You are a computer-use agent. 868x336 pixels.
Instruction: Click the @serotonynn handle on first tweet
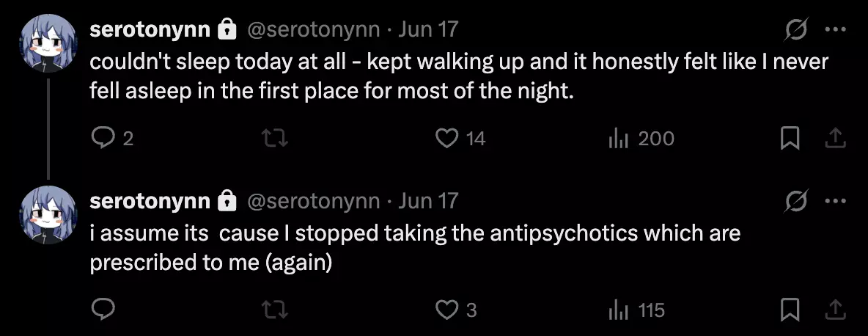coord(315,29)
